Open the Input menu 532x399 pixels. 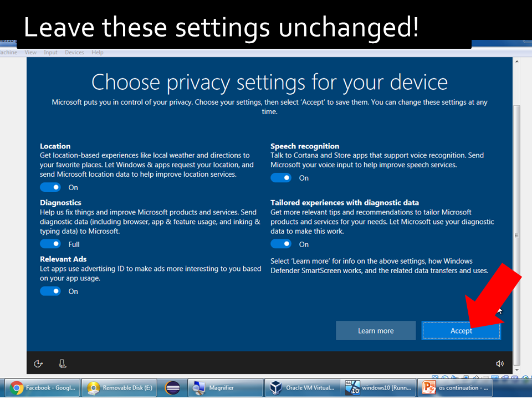50,52
